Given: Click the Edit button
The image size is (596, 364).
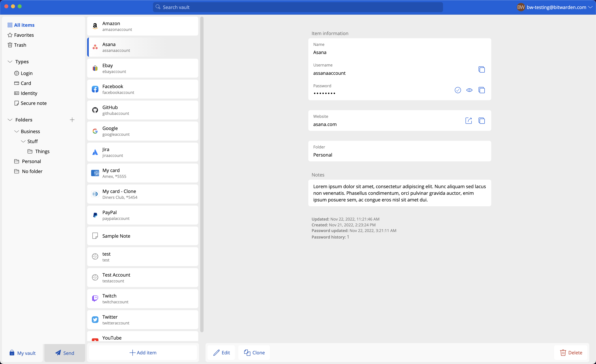Looking at the screenshot, I should [221, 353].
